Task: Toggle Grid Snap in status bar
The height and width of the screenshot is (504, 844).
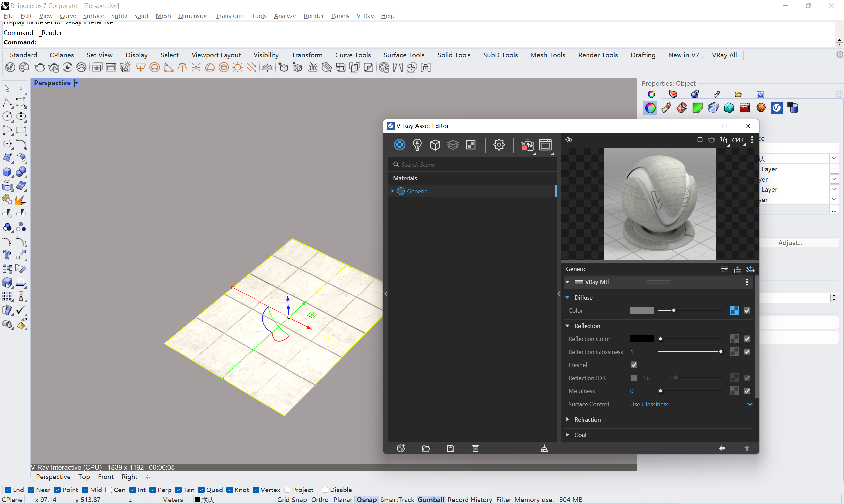Action: 292,500
